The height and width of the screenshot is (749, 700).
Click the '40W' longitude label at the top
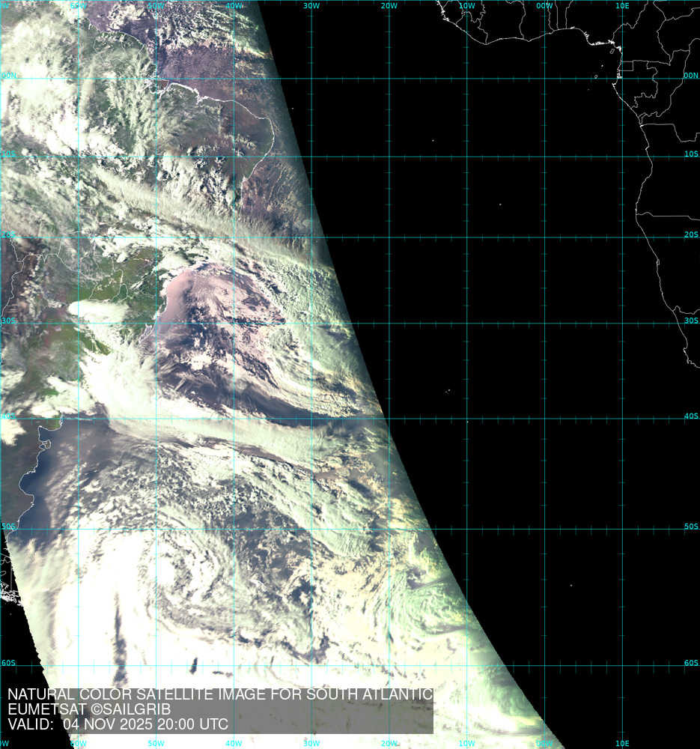click(x=234, y=6)
